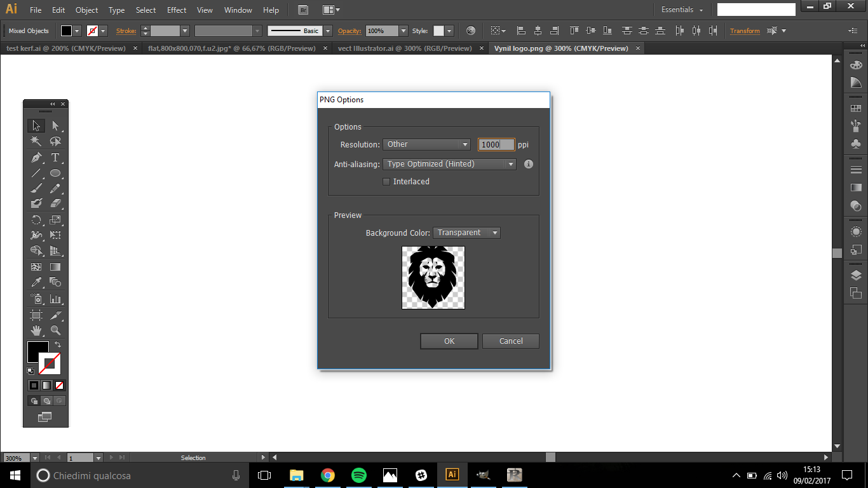Reset default fill and stroke
Image resolution: width=868 pixels, height=488 pixels.
point(31,370)
